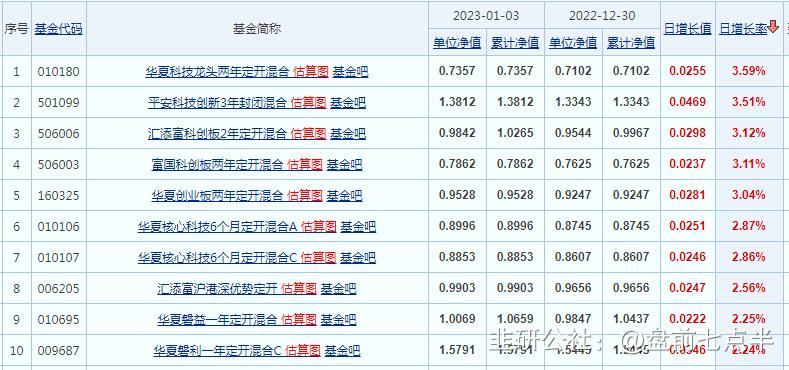
Task: Open fund 华夏磐益一年定开混合
Action: pyautogui.click(x=217, y=320)
